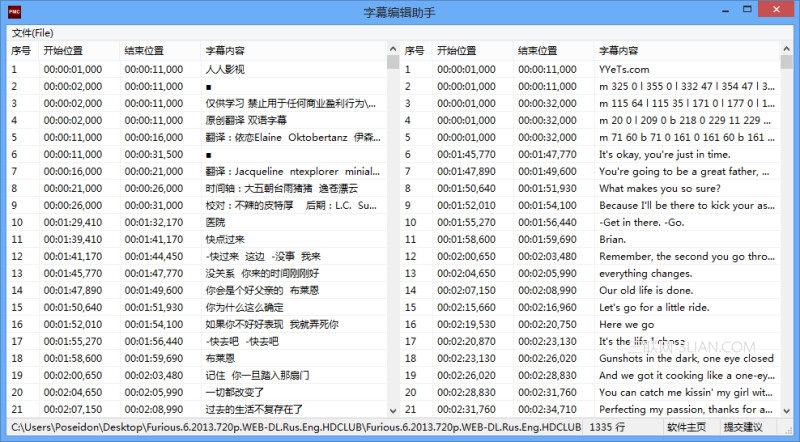Select row 翻译：Jacqueline ntexplorer
800x442 pixels.
coord(197,171)
